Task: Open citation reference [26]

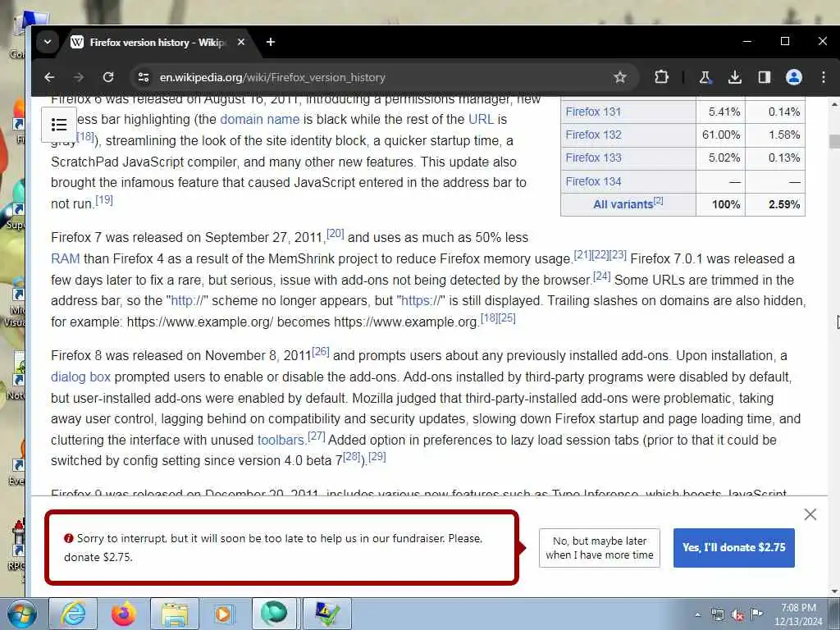Action: click(x=321, y=351)
